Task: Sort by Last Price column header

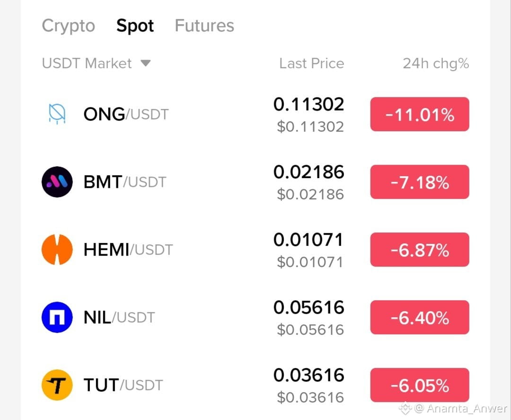Action: click(311, 63)
